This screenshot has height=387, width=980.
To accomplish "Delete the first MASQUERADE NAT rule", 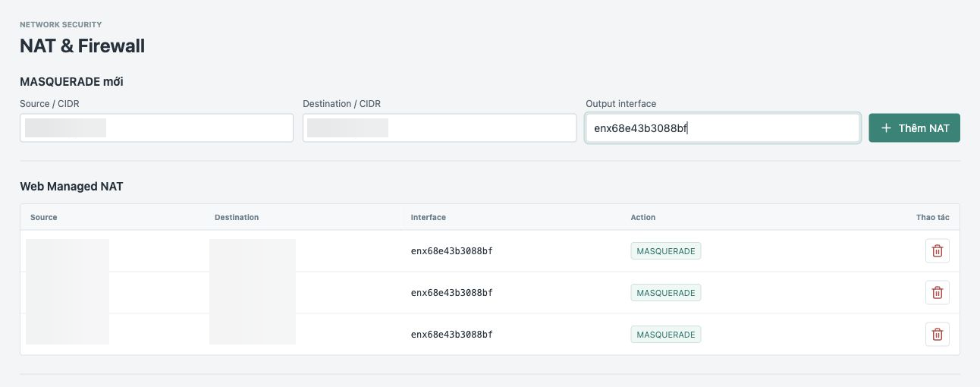I will 937,251.
